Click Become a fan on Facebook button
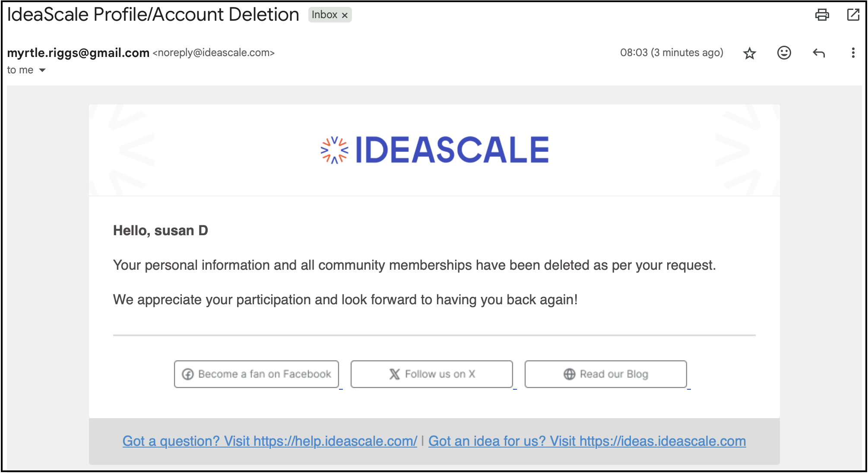 point(257,374)
